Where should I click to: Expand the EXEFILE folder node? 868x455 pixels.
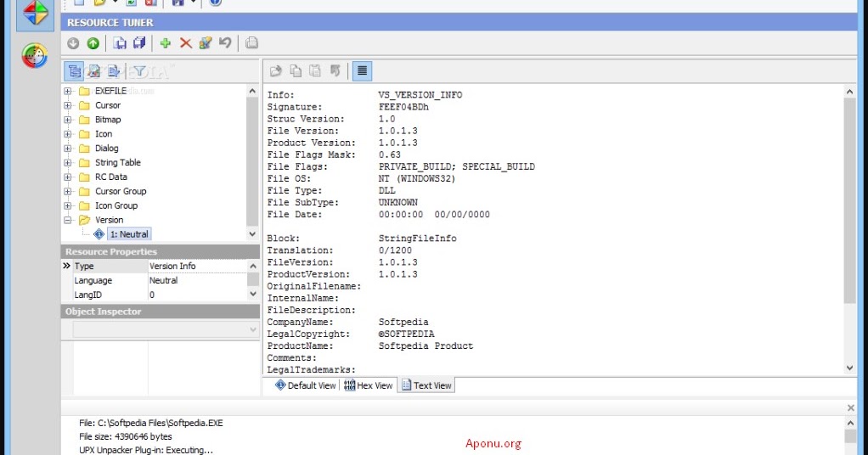[x=68, y=91]
